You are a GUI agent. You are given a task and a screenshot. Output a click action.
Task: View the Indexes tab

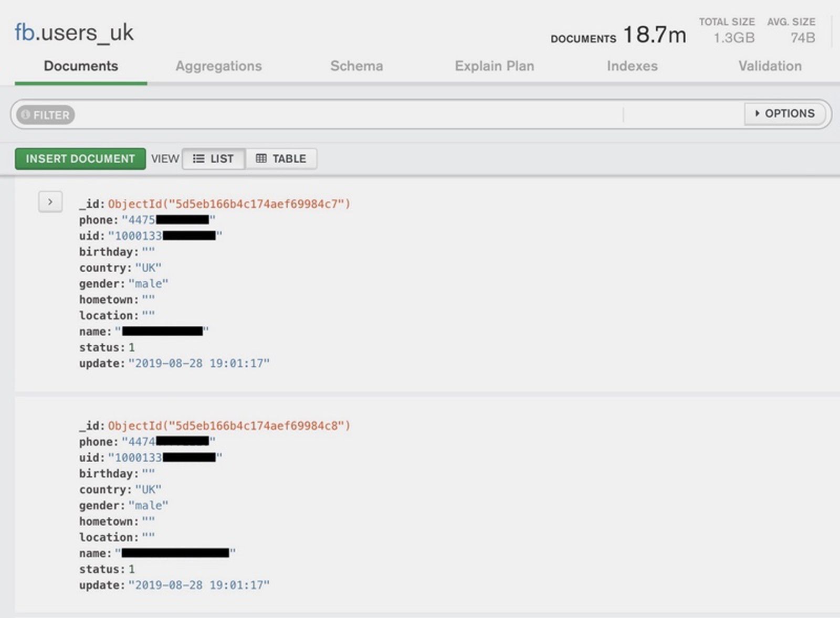pyautogui.click(x=632, y=66)
